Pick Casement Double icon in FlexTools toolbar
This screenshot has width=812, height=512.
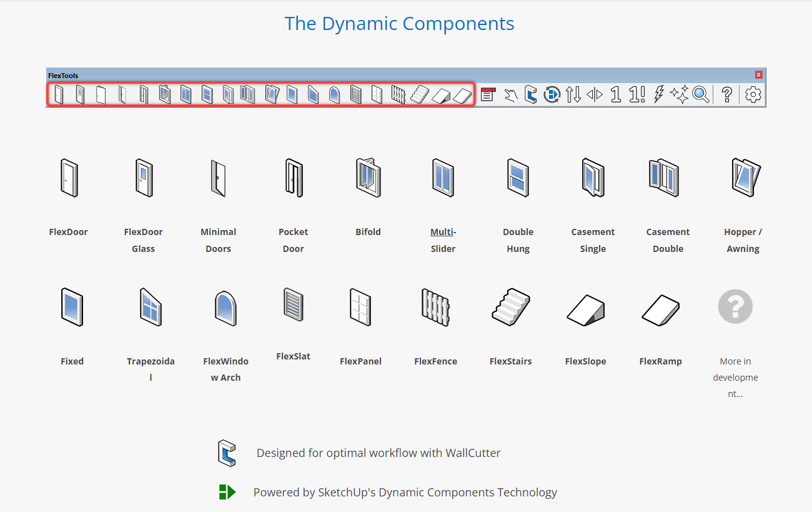tap(248, 94)
